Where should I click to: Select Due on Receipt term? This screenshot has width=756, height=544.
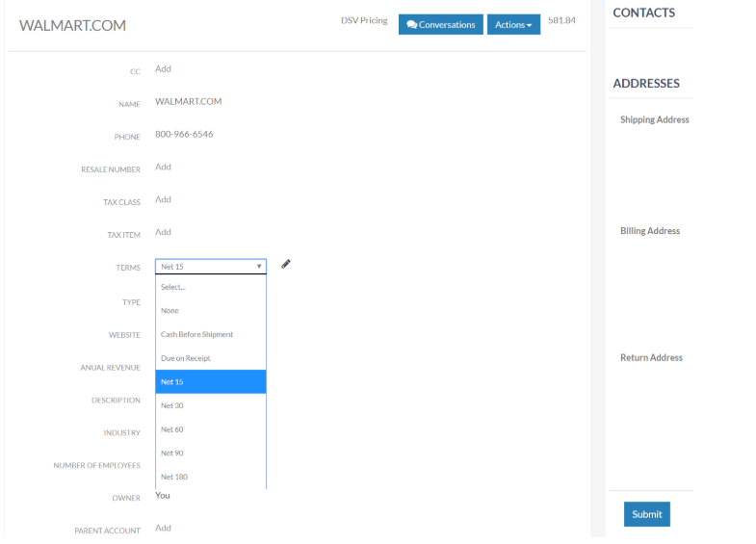pos(211,358)
